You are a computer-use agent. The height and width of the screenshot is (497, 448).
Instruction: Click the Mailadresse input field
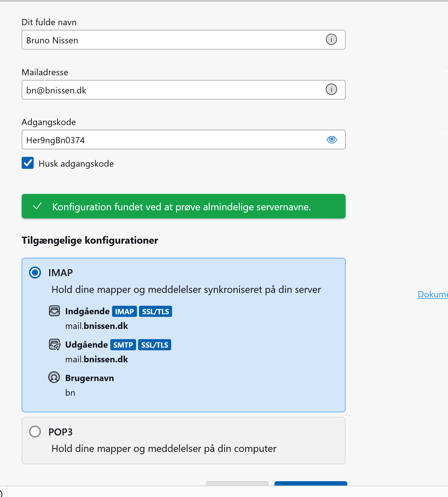point(183,90)
